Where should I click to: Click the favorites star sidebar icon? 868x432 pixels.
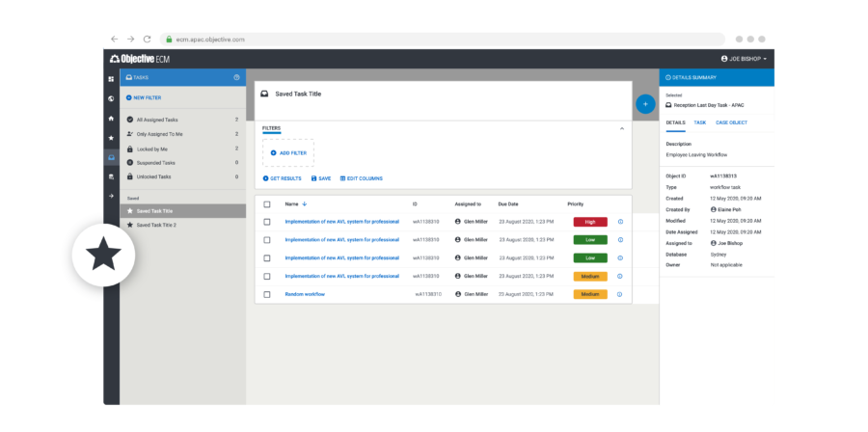[x=111, y=138]
